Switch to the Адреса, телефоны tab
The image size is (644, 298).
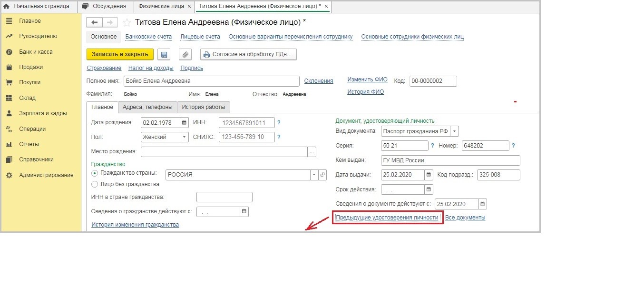point(147,107)
